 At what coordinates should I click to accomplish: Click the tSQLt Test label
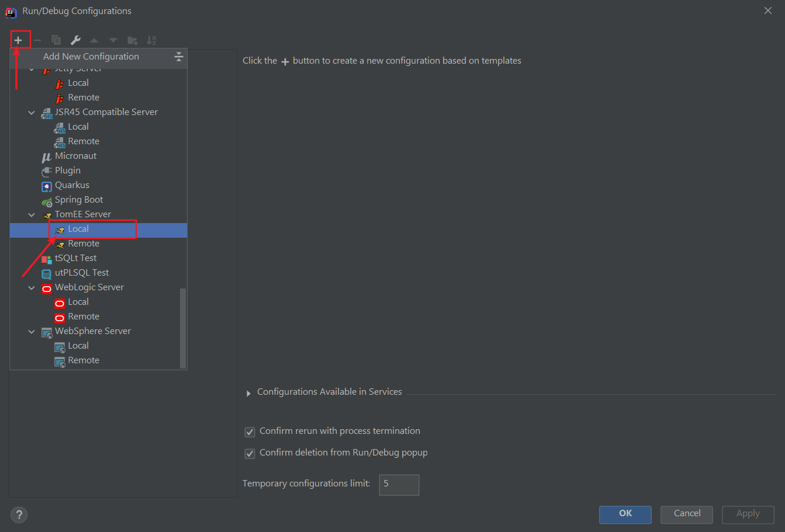click(76, 258)
